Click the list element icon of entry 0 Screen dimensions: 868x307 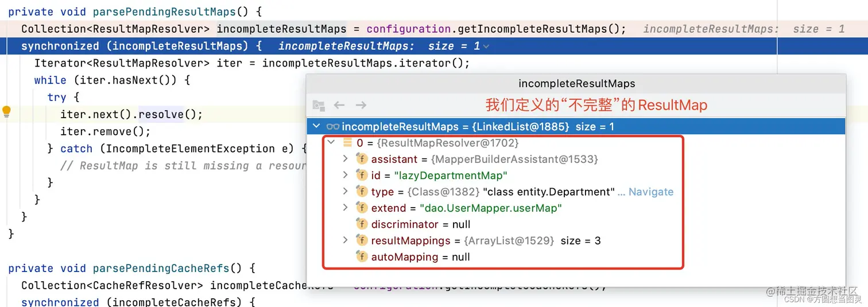click(x=347, y=142)
